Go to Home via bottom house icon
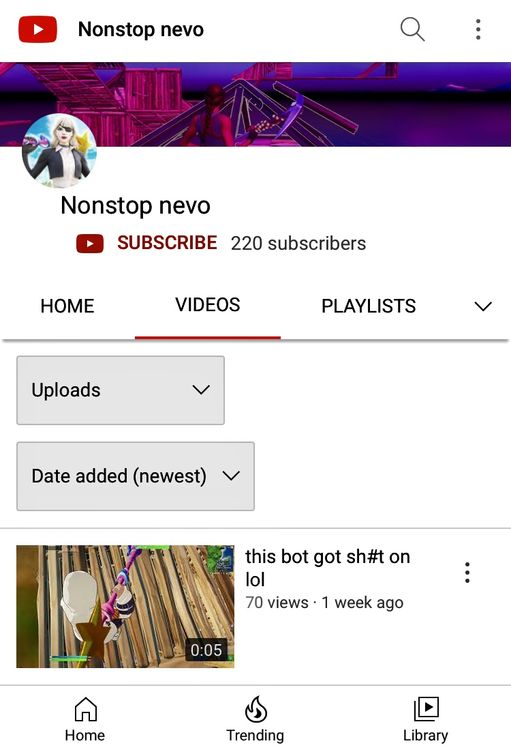 [x=85, y=719]
